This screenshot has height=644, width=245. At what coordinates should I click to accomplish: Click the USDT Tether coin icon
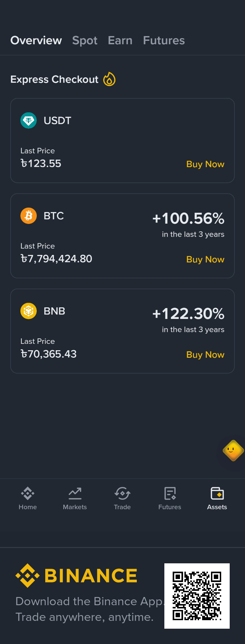(x=29, y=120)
